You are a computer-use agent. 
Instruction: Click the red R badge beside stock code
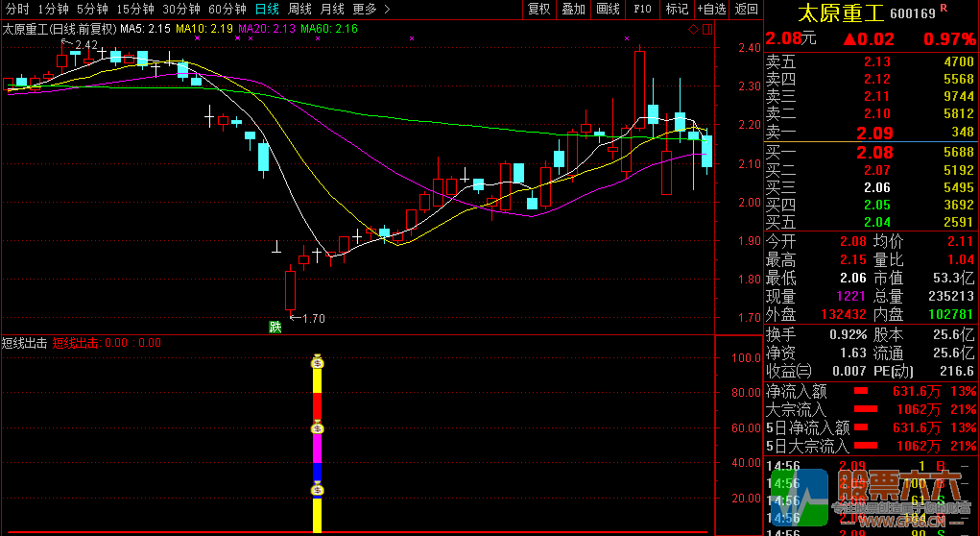(x=943, y=9)
